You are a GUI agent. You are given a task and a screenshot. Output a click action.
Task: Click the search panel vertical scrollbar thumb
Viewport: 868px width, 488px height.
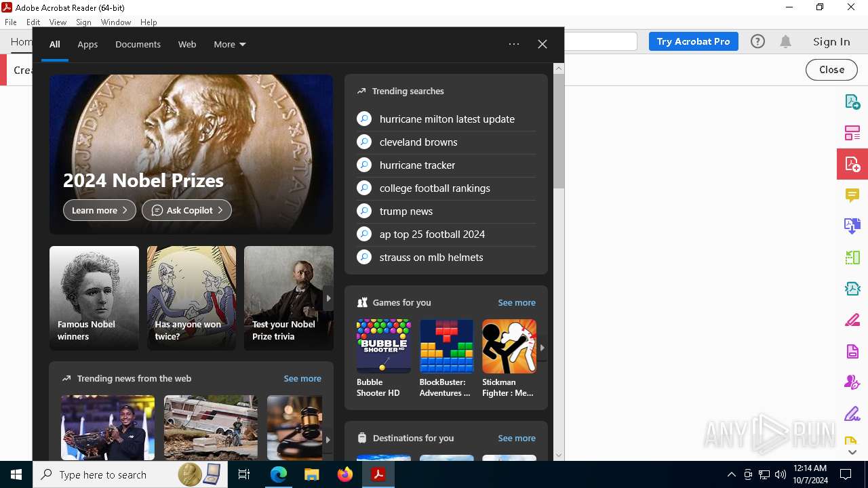(x=559, y=131)
